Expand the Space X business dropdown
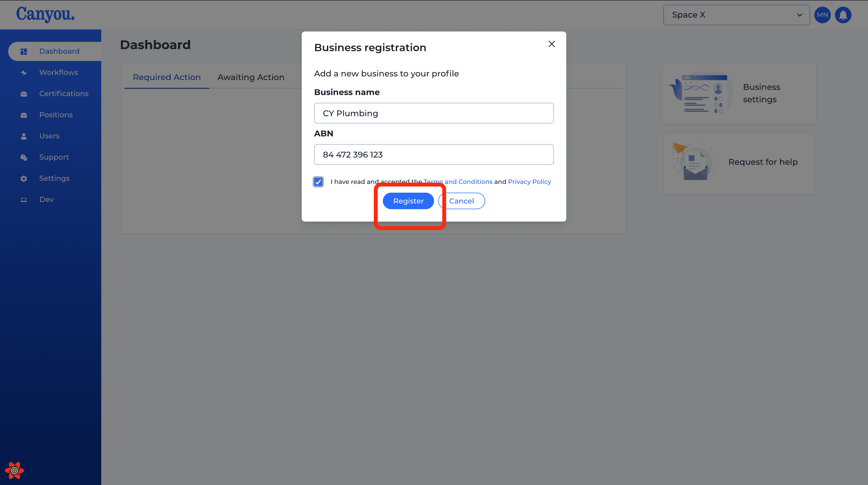Viewport: 868px width, 485px height. click(x=736, y=15)
